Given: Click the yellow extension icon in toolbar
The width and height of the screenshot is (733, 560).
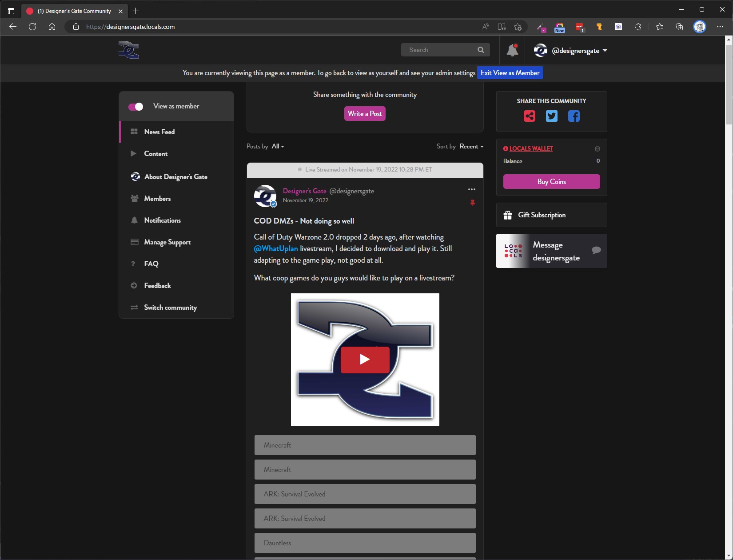Looking at the screenshot, I should [x=599, y=27].
